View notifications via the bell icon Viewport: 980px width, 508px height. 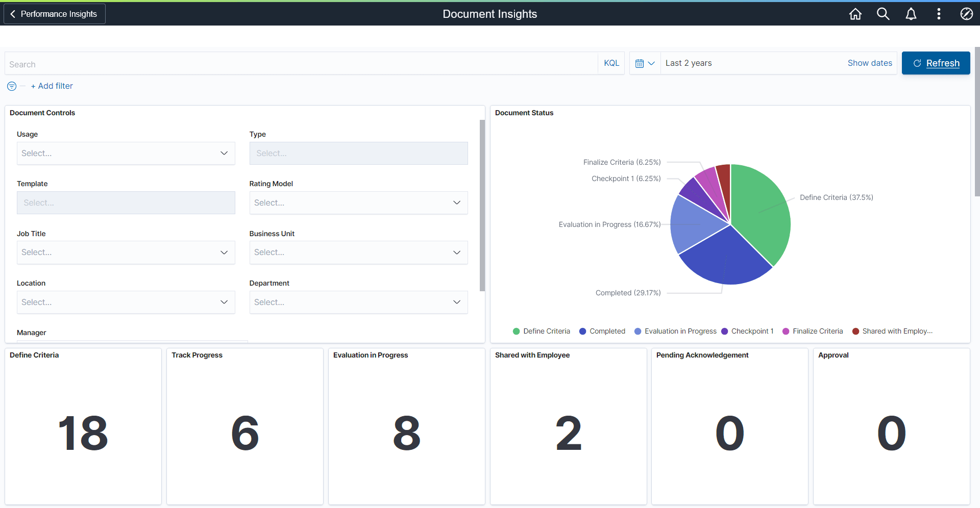pyautogui.click(x=911, y=14)
